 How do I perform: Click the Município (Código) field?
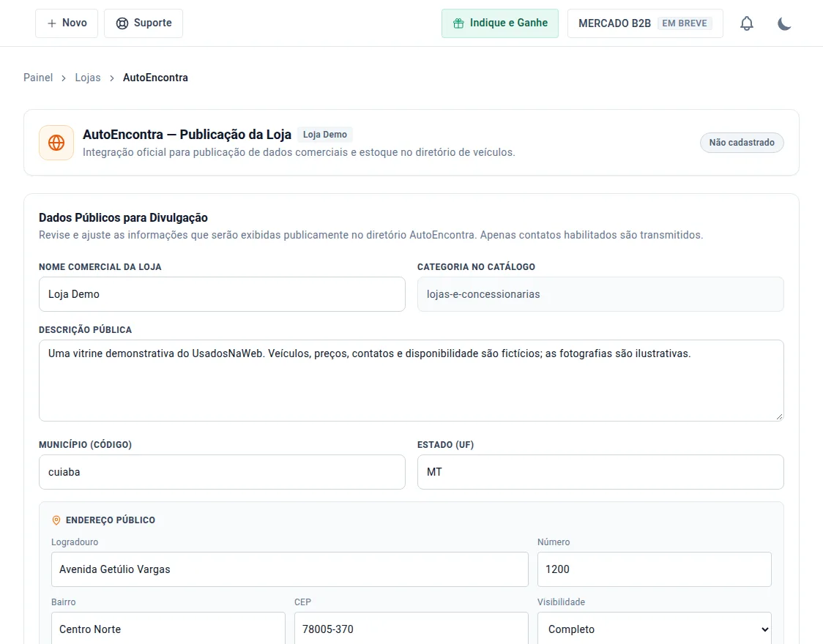pos(222,472)
